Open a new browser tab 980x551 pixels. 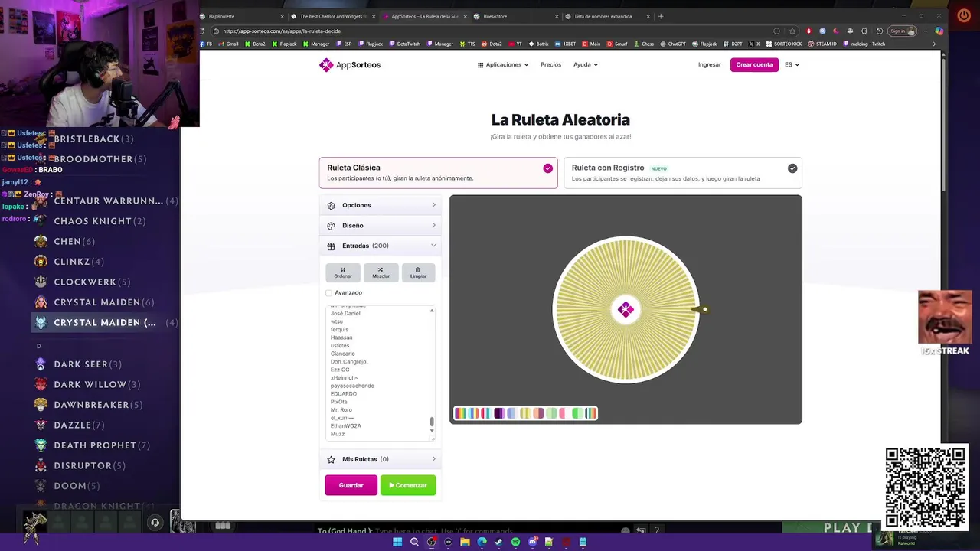pos(661,16)
